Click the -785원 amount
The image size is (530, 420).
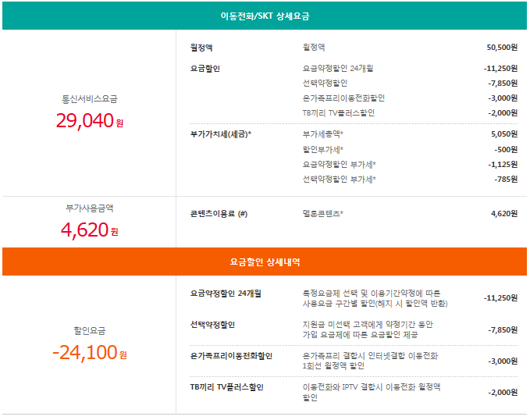(x=505, y=180)
